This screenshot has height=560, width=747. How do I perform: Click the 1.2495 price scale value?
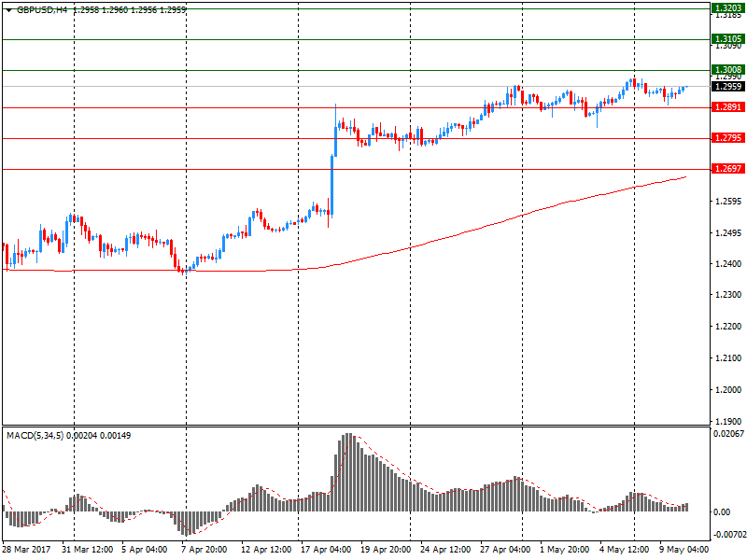pyautogui.click(x=728, y=232)
